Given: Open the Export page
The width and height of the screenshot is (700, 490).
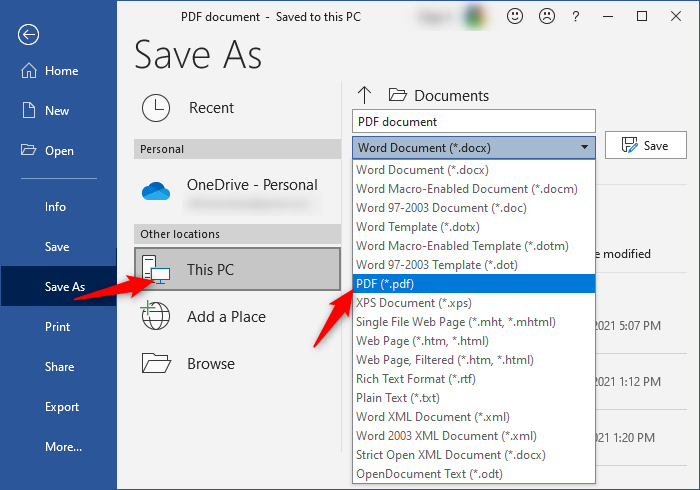Looking at the screenshot, I should coord(62,407).
